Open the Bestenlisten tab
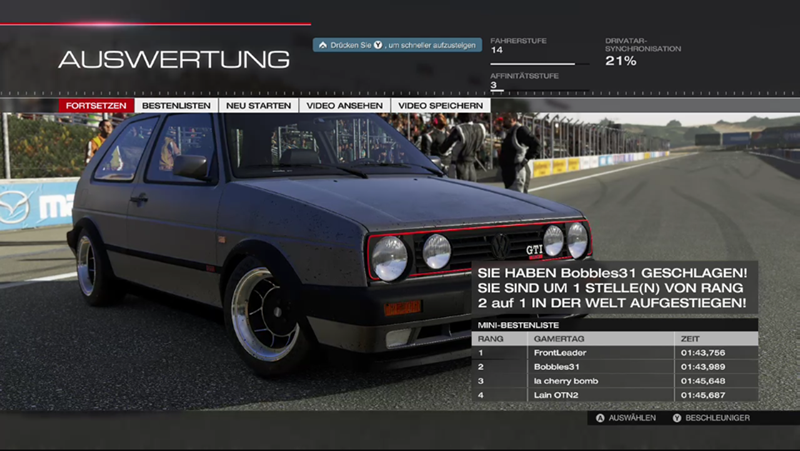Viewport: 800px width, 451px height. click(176, 105)
